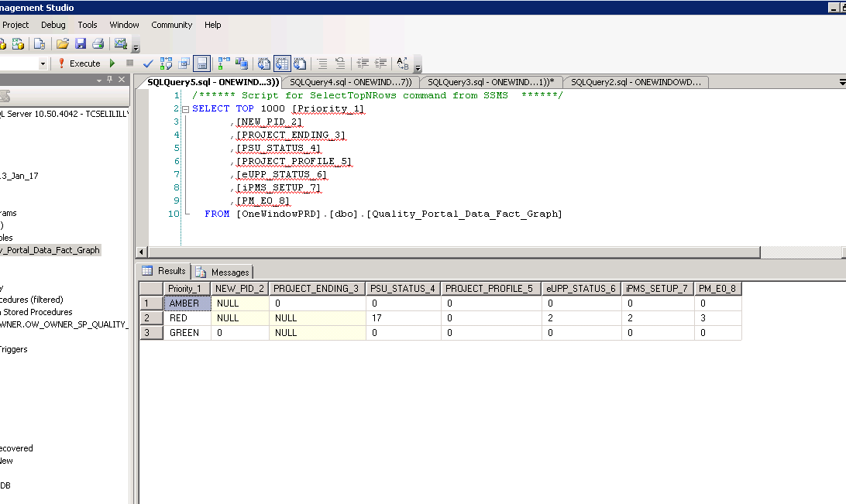Switch output to Results to Grid
This screenshot has width=846, height=504.
282,63
